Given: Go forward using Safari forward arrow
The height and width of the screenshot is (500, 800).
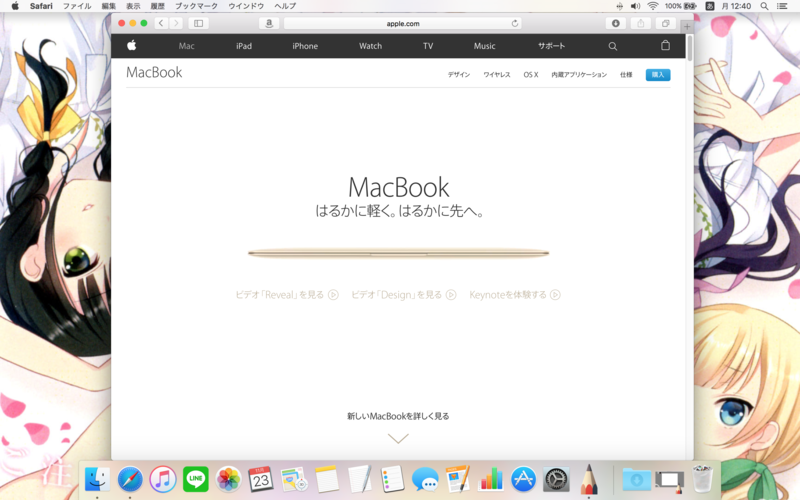Looking at the screenshot, I should click(176, 23).
